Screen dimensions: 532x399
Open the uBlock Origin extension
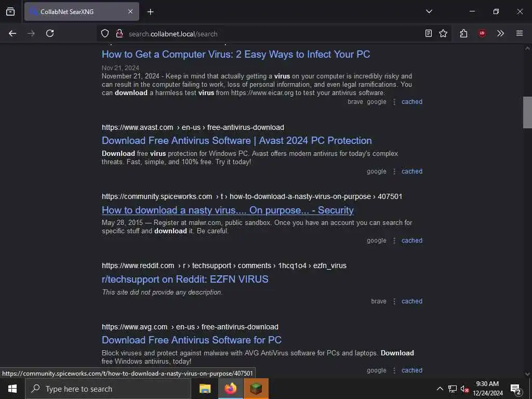[x=482, y=33]
